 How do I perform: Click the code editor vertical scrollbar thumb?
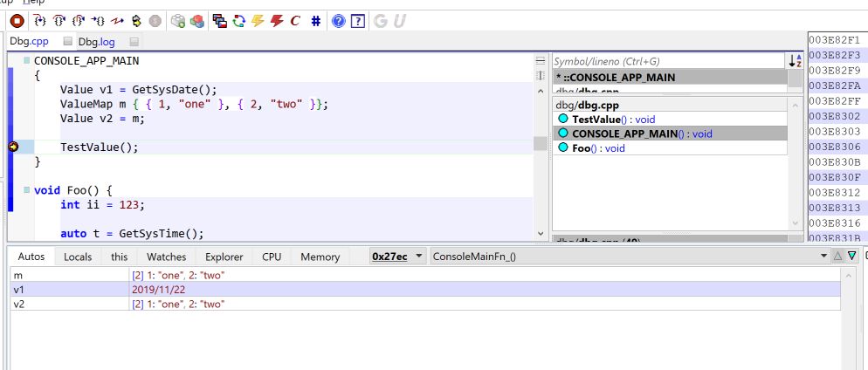(541, 143)
